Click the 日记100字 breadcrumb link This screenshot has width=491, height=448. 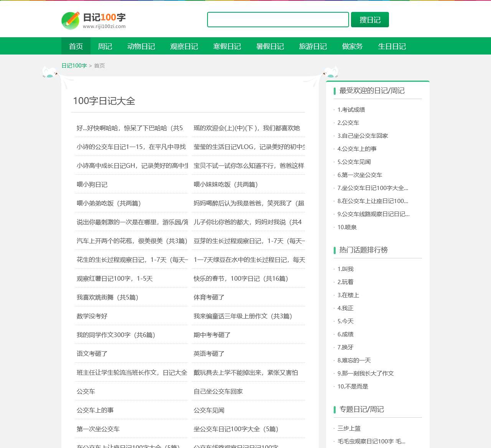pyautogui.click(x=74, y=66)
